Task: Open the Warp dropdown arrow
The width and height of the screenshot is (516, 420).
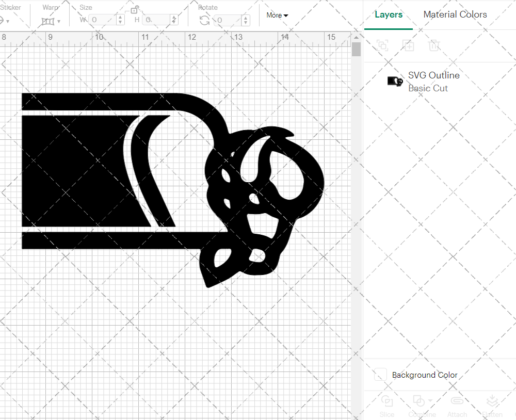Action: [59, 21]
